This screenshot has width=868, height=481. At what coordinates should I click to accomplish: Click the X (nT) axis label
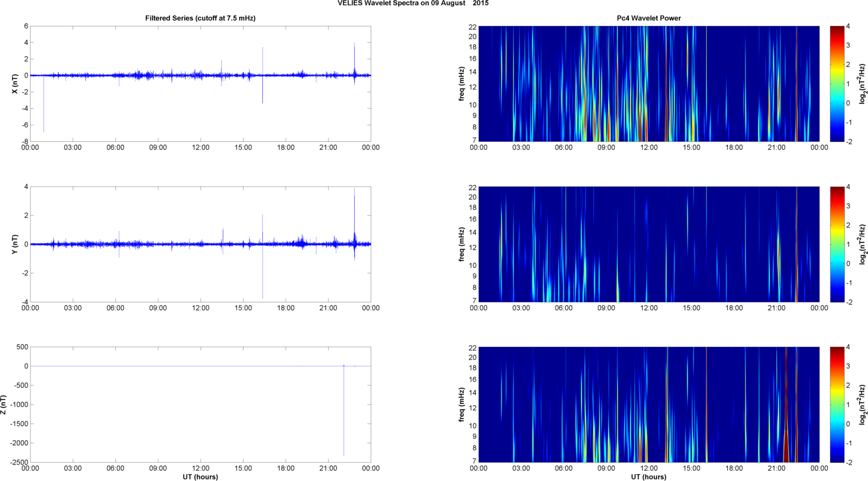click(15, 84)
